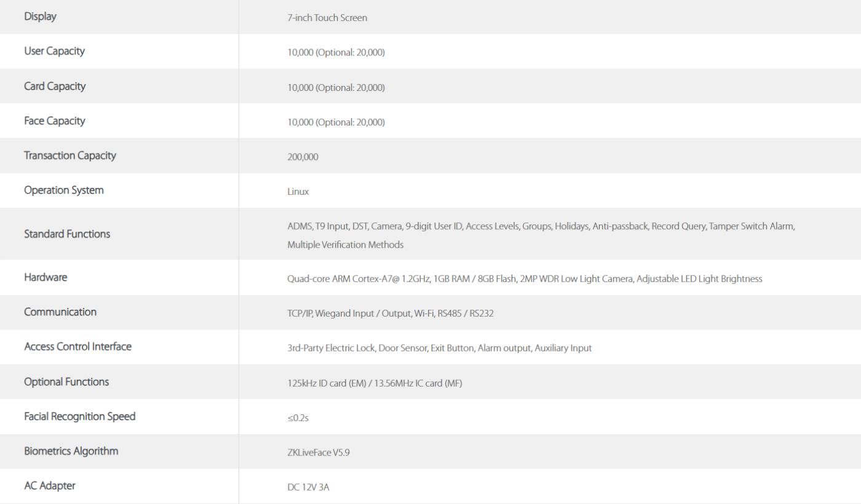Click the Standard Functions label
Image resolution: width=861 pixels, height=504 pixels.
[x=67, y=234]
